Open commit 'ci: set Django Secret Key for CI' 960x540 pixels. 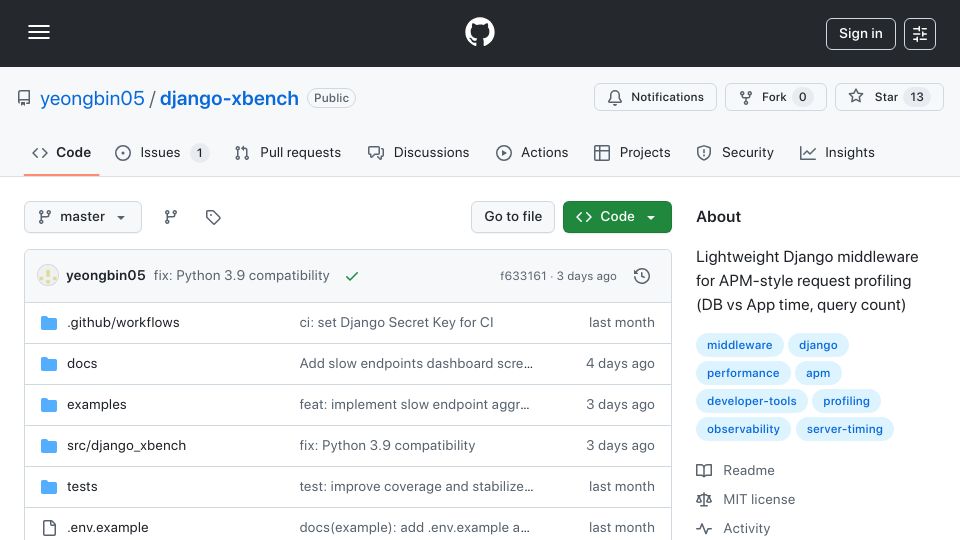coord(396,323)
